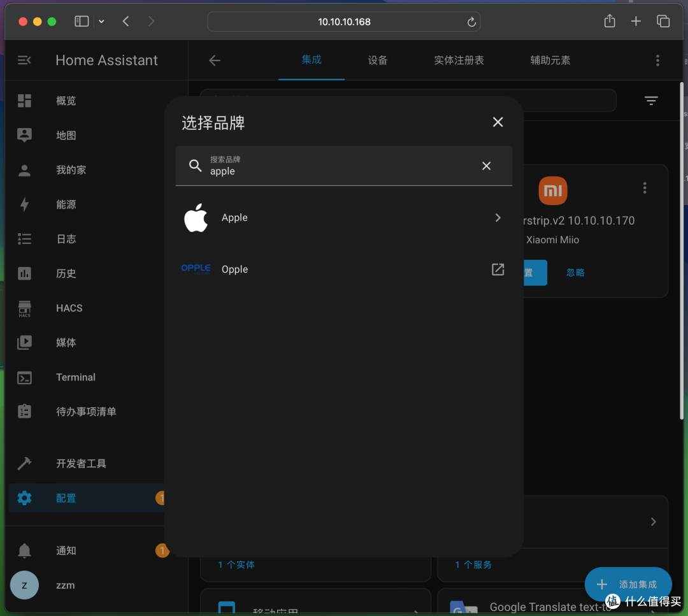
Task: Open the filter menu icon
Action: tap(651, 101)
